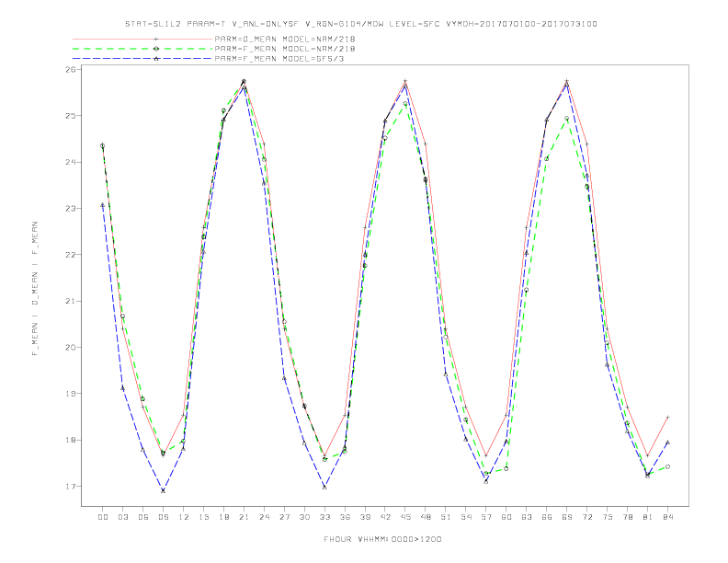Click the blue GFS triangle marker at hour 00
Image resolution: width=728 pixels, height=563 pixels.
click(x=103, y=204)
